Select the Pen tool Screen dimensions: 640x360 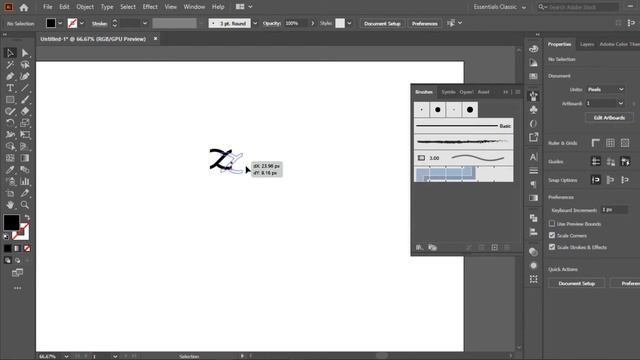coord(10,76)
